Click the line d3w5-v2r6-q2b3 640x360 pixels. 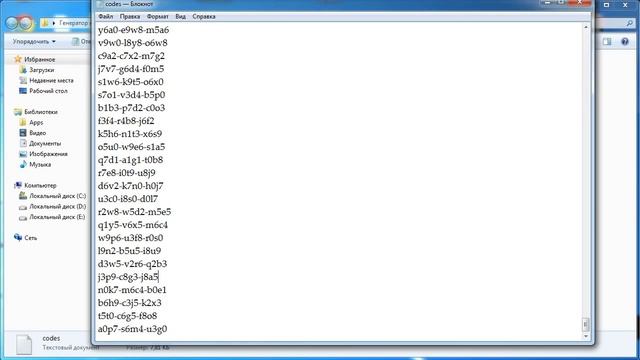pyautogui.click(x=132, y=264)
